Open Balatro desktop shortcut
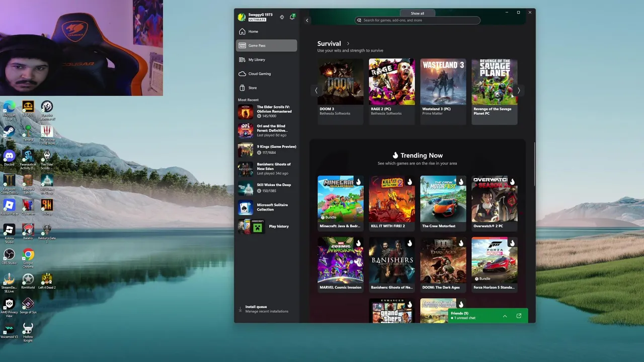This screenshot has height=362, width=644. [x=28, y=232]
